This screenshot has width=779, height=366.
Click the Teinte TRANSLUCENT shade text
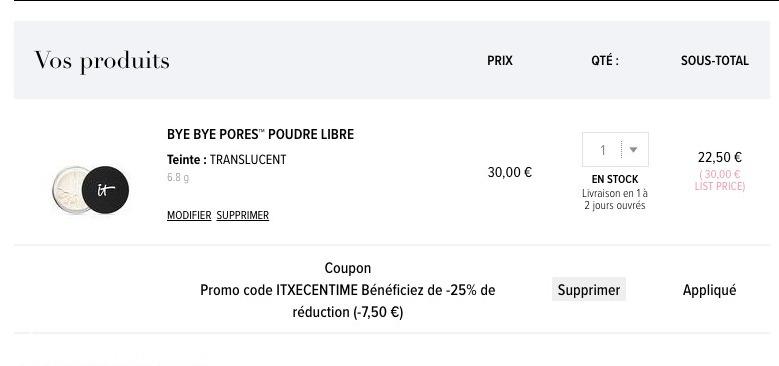(227, 160)
